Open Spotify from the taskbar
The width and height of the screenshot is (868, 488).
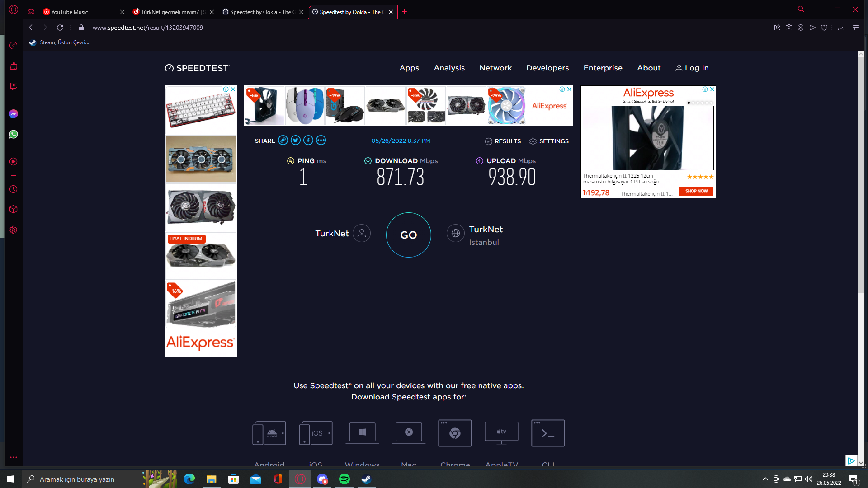344,479
